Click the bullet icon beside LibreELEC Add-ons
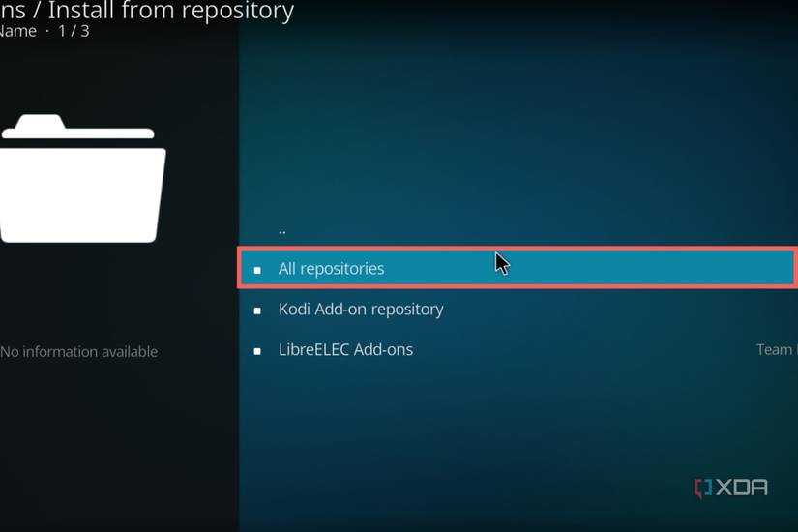 (257, 351)
